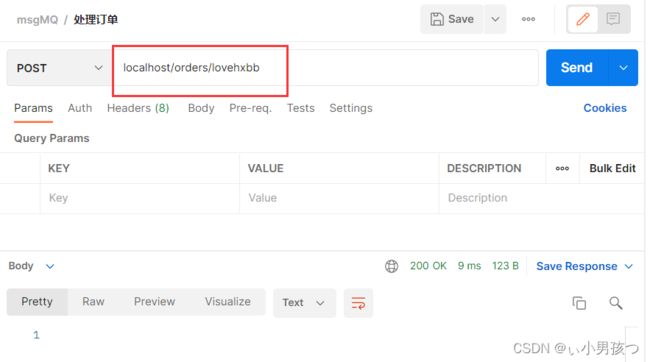Click the Value input cell

339,198
